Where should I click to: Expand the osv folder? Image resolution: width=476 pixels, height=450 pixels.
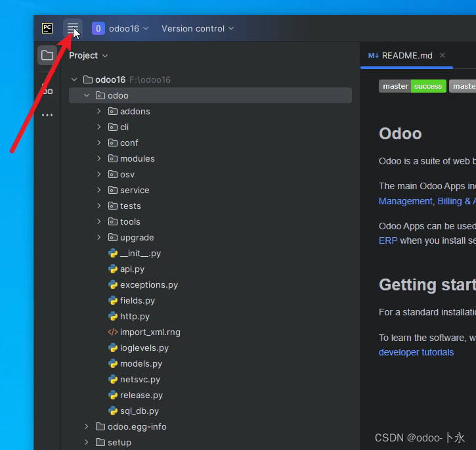pyautogui.click(x=99, y=174)
